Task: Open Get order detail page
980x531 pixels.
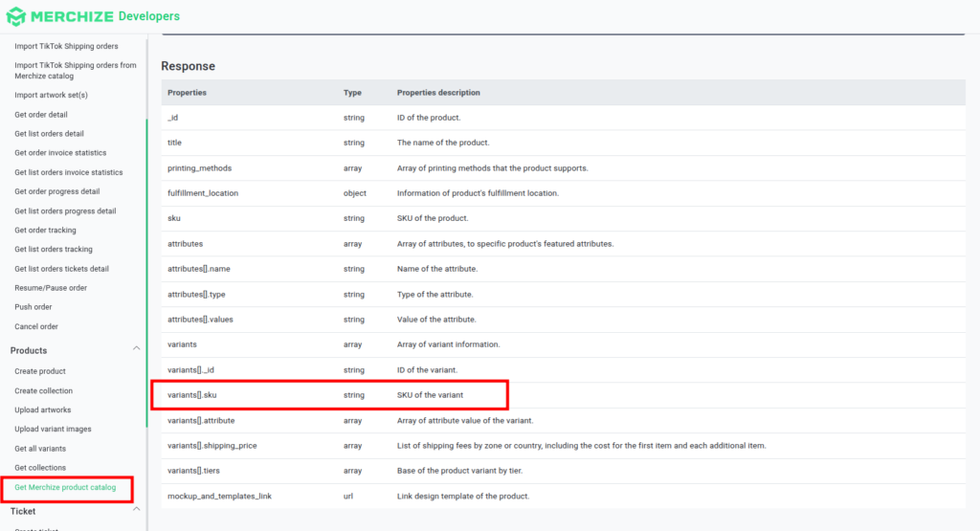Action: pos(41,115)
